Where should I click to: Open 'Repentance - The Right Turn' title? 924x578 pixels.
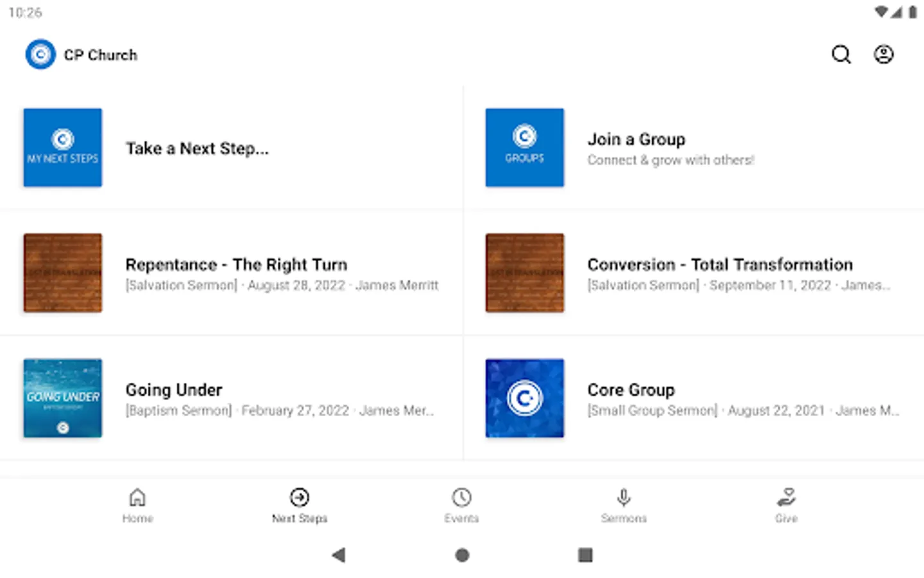(x=236, y=265)
